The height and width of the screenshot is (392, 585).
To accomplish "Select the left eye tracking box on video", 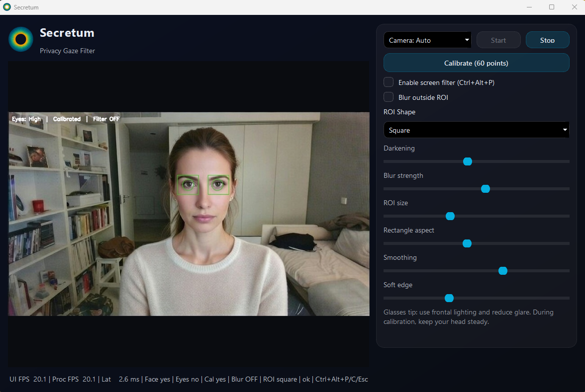I will pos(188,184).
